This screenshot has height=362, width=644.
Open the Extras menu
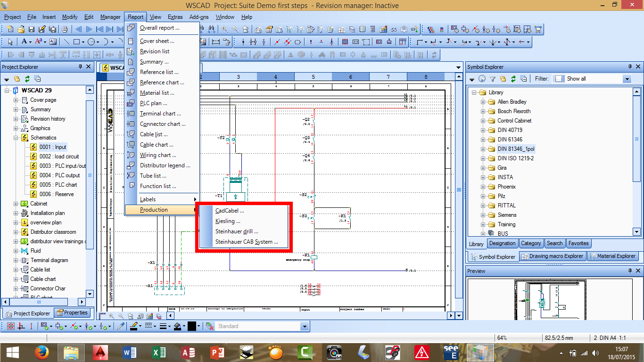(x=175, y=17)
